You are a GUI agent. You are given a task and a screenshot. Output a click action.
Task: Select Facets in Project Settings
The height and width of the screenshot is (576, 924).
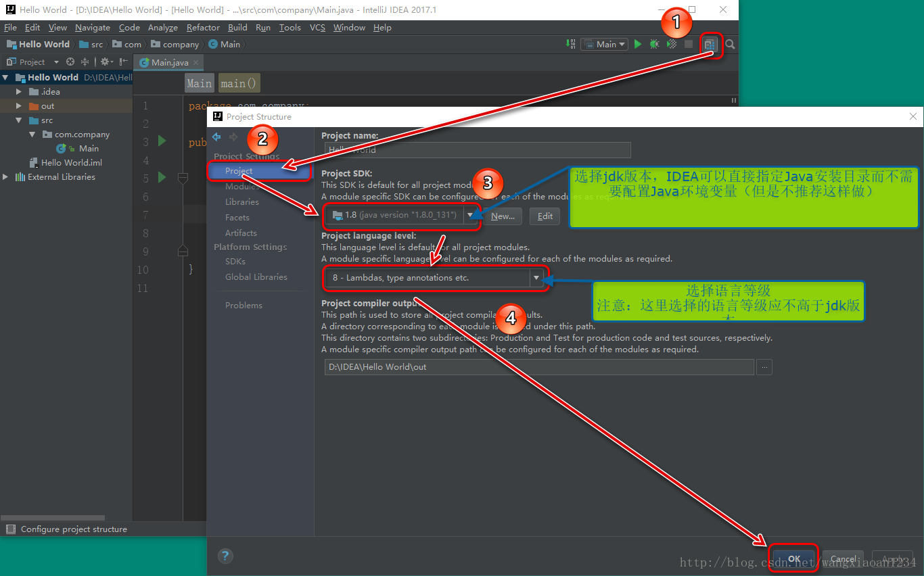point(237,218)
